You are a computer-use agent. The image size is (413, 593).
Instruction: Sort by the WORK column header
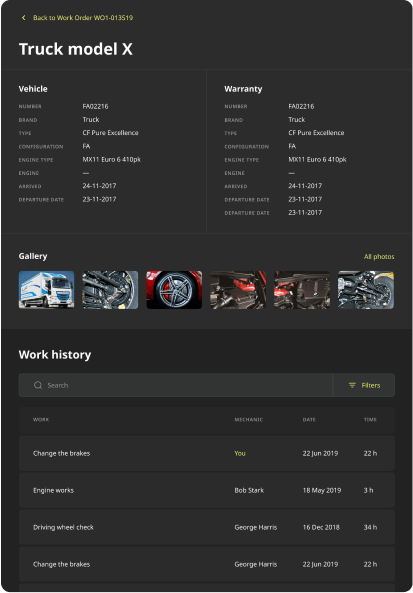coord(41,419)
